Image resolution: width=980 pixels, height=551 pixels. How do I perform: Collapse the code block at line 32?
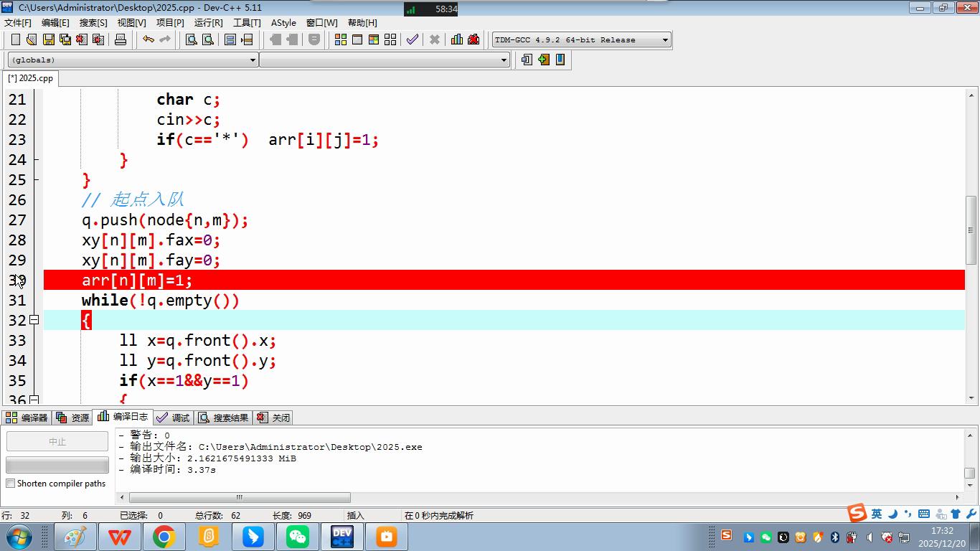point(34,320)
